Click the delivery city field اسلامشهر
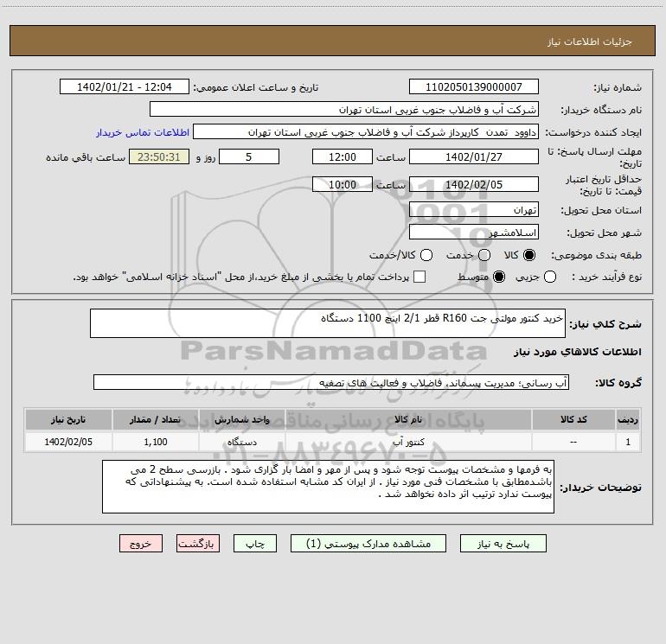This screenshot has width=666, height=644. 474,233
